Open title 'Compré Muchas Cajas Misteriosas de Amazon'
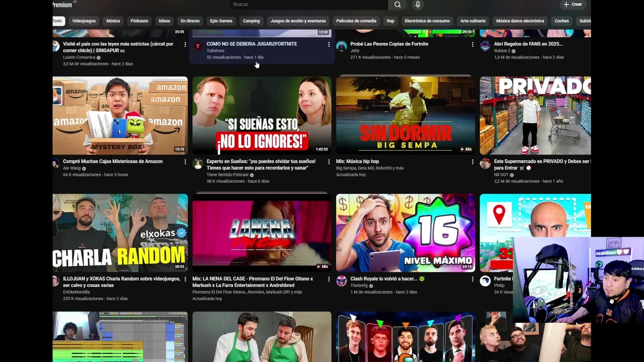Screen dimensions: 644x362 click(x=113, y=161)
